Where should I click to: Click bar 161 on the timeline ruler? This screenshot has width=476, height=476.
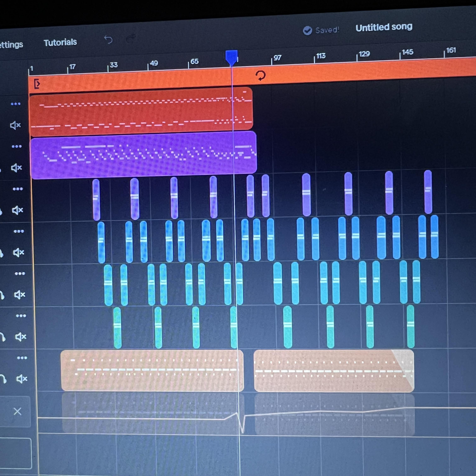(451, 50)
